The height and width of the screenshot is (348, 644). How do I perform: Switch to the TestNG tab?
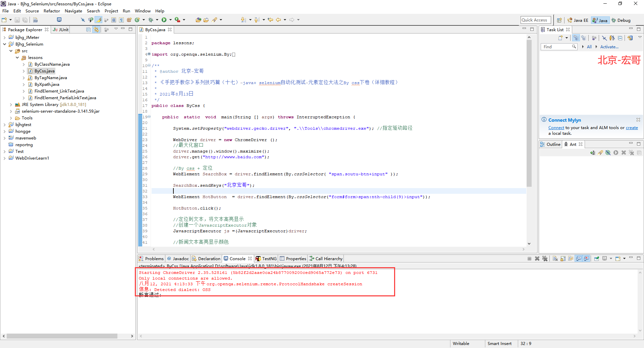266,258
